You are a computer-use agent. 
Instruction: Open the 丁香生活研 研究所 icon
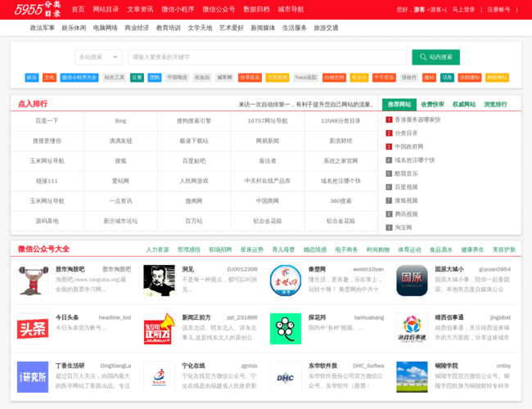tap(33, 377)
